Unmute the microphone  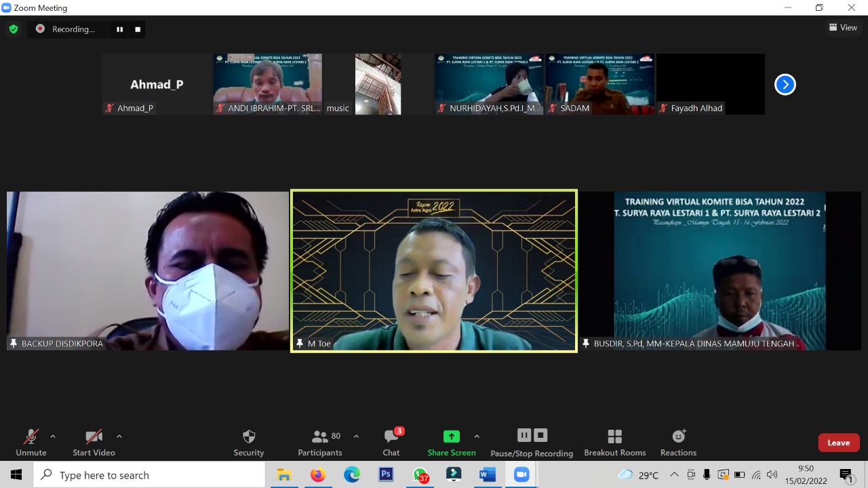pyautogui.click(x=31, y=442)
